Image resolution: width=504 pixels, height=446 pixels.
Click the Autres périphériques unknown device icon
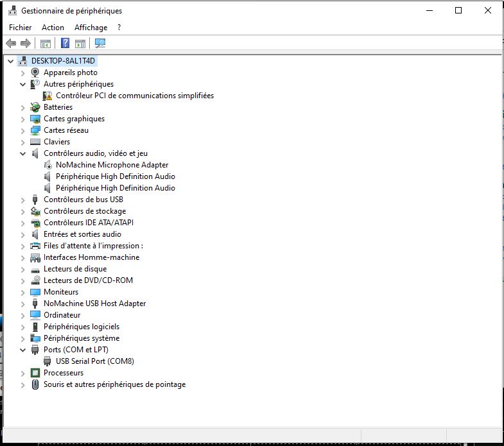point(35,84)
